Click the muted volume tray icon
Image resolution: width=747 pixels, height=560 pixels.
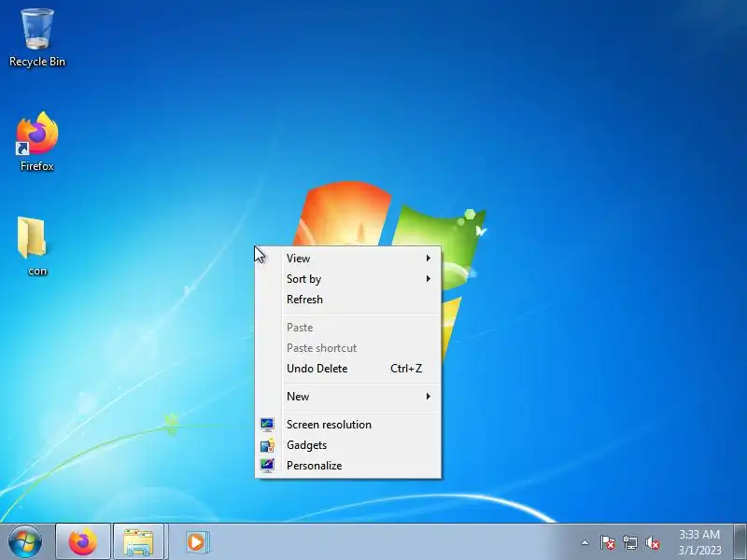point(653,542)
